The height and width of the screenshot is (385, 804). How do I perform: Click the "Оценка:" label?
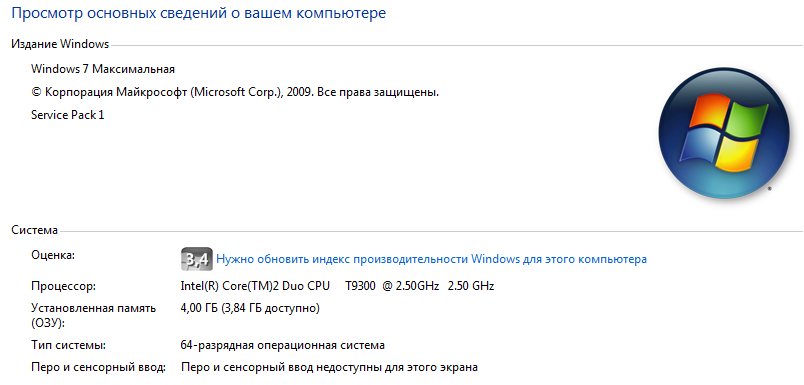tap(53, 255)
